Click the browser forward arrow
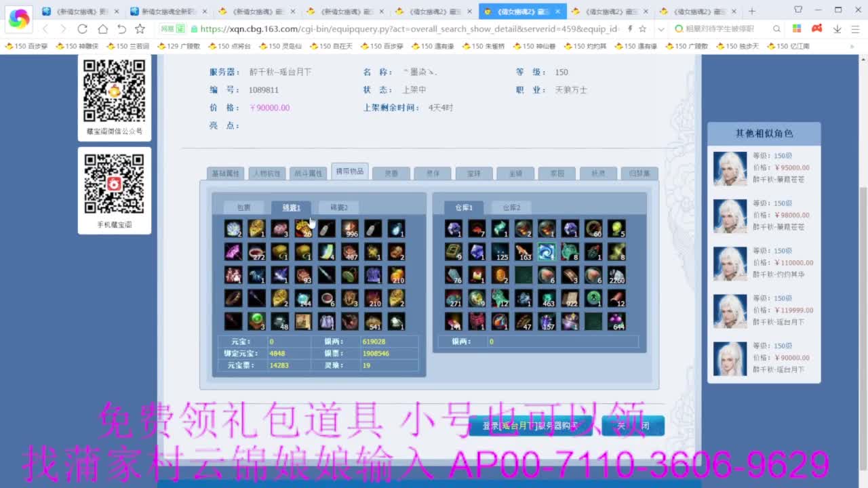The image size is (868, 488). click(x=63, y=29)
